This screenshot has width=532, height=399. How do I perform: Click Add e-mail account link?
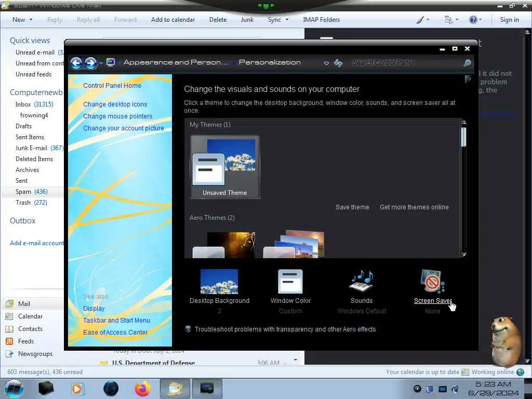(x=37, y=243)
